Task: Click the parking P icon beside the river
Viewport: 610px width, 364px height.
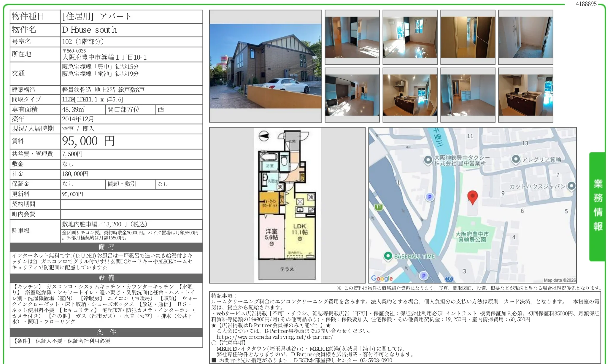Action: (x=430, y=197)
